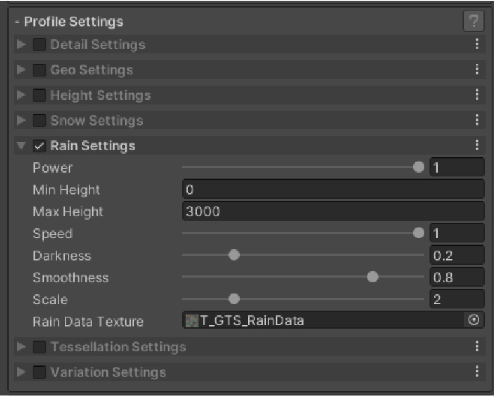The height and width of the screenshot is (396, 494).
Task: Open Geo Settings kebab menu
Action: [x=477, y=69]
